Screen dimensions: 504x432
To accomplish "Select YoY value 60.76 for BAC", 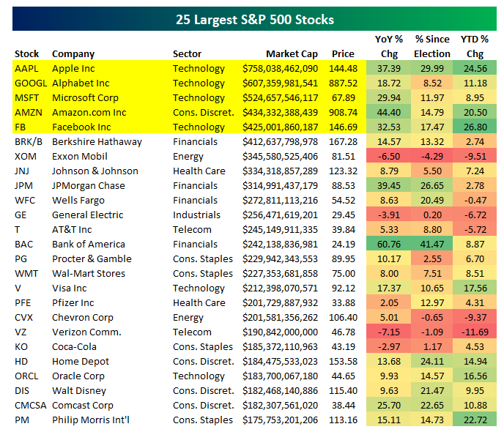I will tap(389, 245).
